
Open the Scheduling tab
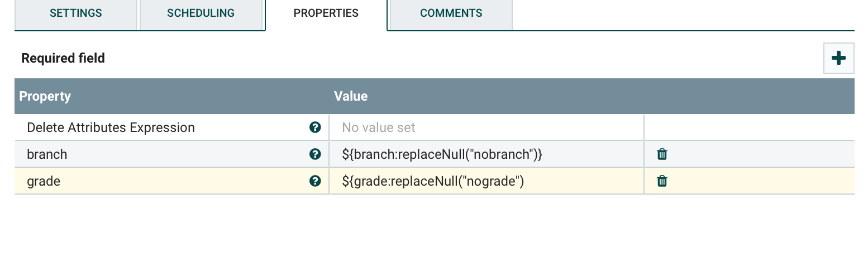click(x=201, y=13)
